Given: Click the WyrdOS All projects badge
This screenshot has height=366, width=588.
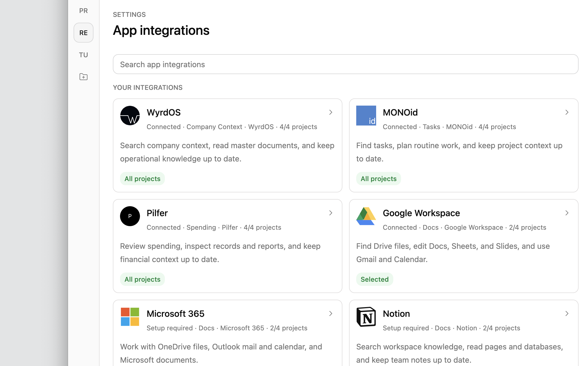Looking at the screenshot, I should [142, 179].
